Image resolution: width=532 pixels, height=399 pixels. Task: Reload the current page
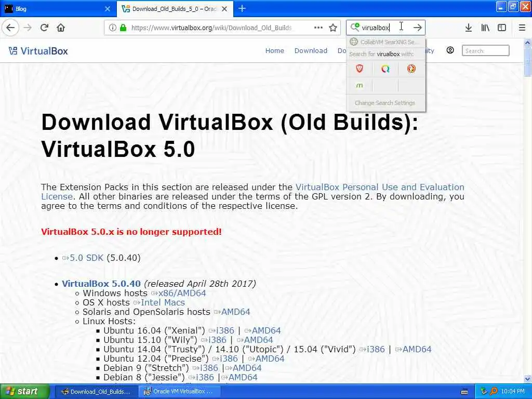click(44, 28)
